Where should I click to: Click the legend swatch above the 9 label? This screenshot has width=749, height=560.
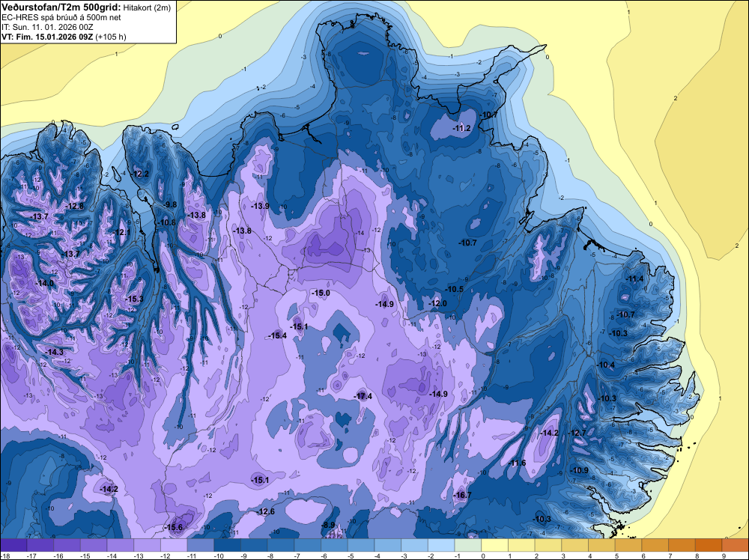pos(736,545)
